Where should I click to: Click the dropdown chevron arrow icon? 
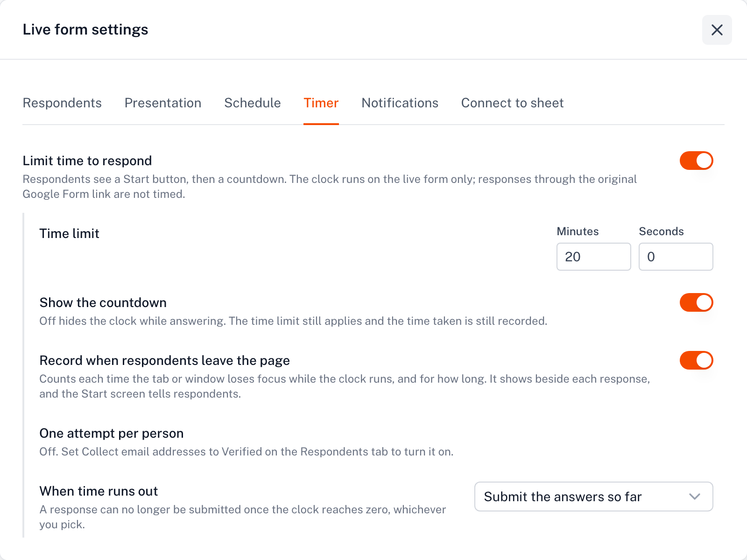coord(695,497)
